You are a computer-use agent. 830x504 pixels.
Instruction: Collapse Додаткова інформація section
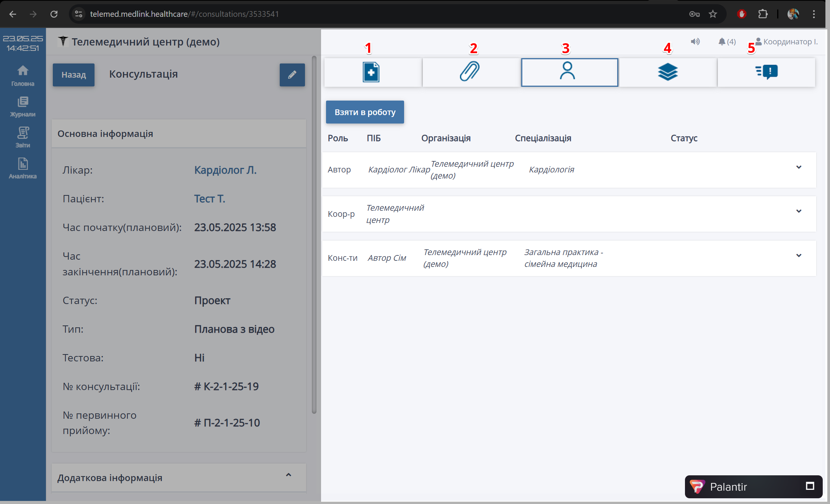(x=289, y=475)
